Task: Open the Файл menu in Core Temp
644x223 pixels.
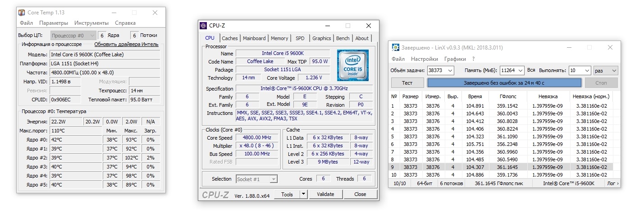Action: coord(26,23)
